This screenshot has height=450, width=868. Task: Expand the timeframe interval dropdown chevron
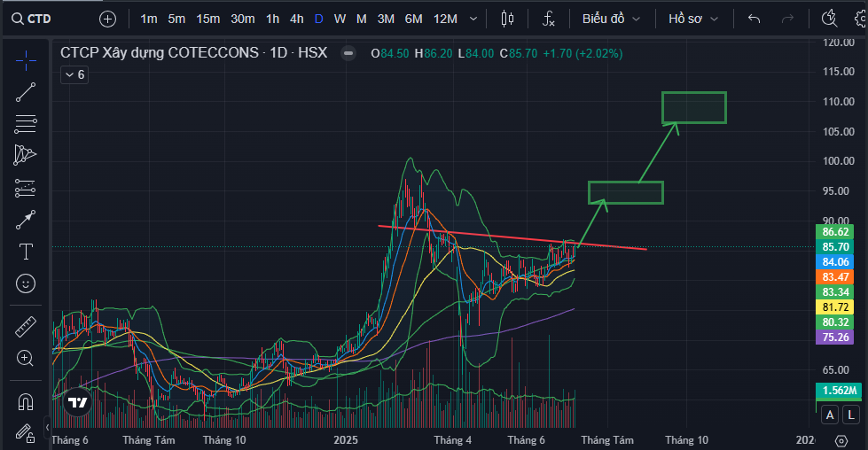[473, 19]
